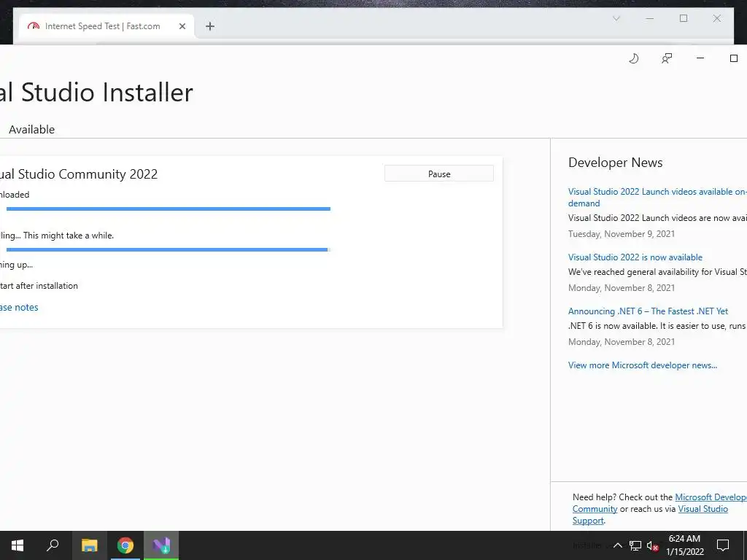Pause the Visual Studio installation

(438, 174)
